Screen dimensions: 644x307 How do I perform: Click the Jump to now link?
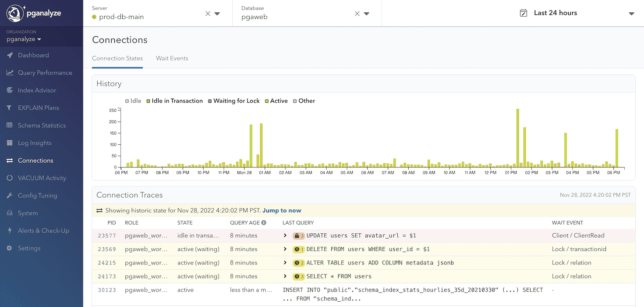tap(282, 211)
